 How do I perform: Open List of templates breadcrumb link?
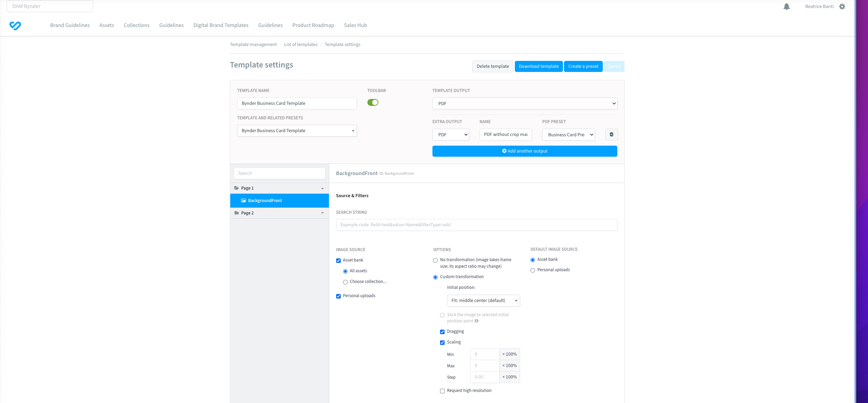click(x=301, y=45)
